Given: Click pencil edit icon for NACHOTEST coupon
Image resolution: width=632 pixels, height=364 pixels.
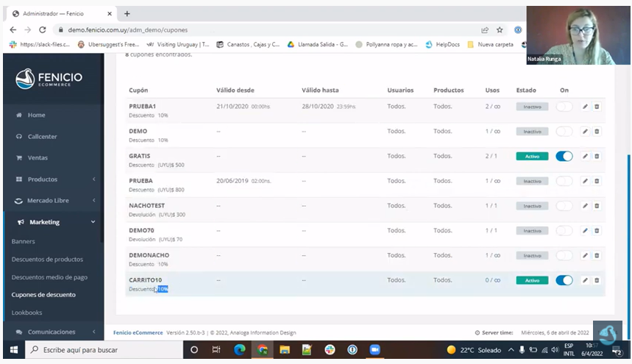Looking at the screenshot, I should coord(585,206).
